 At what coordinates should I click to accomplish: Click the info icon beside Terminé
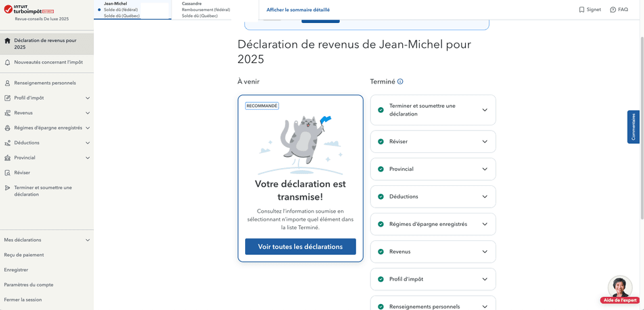[400, 82]
